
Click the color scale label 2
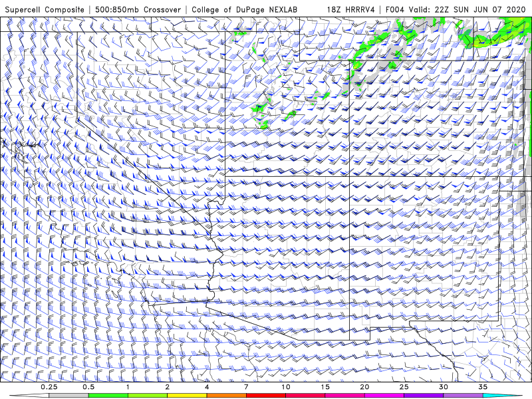coord(168,387)
